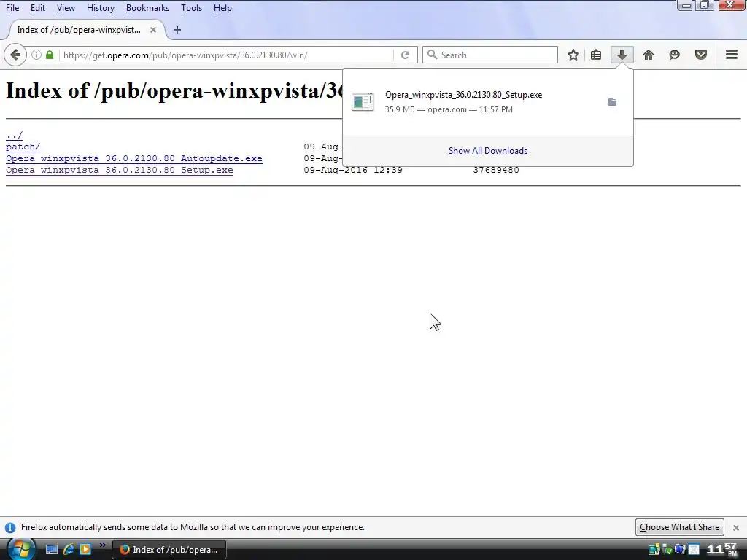
Task: Close the Index of /pub tab
Action: click(153, 29)
